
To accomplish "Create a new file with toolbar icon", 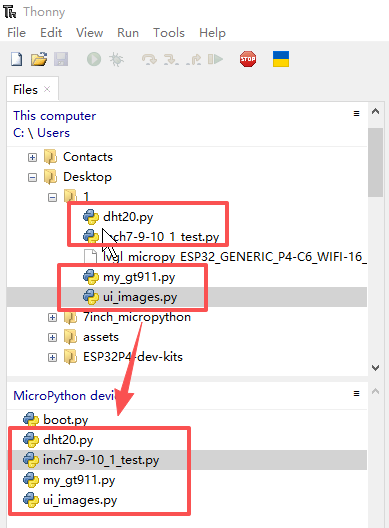I will tap(17, 59).
